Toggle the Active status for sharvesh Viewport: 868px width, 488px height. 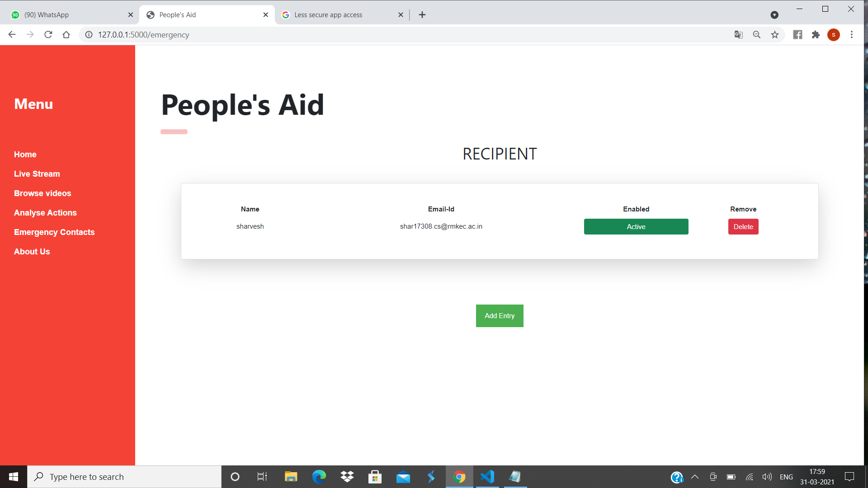pyautogui.click(x=636, y=227)
